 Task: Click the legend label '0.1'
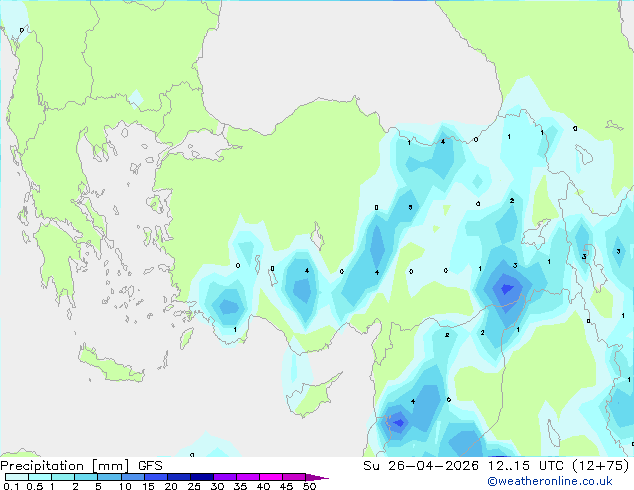[11, 486]
